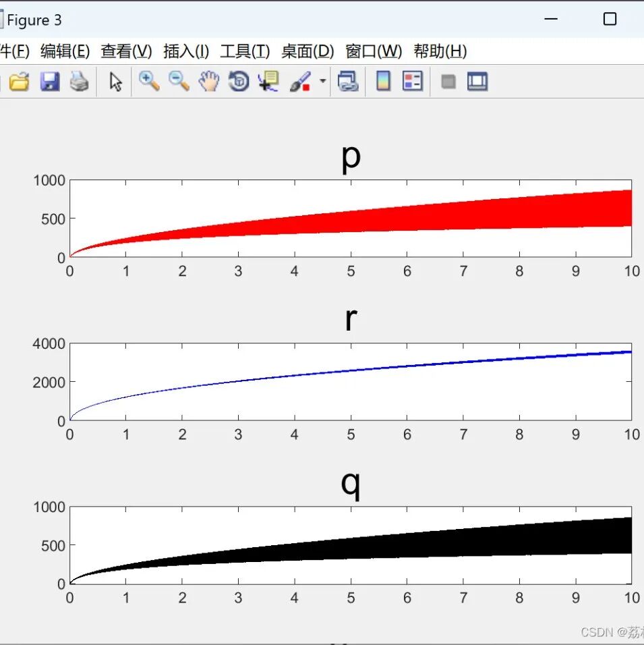Select the Data Cursor tool

click(268, 81)
